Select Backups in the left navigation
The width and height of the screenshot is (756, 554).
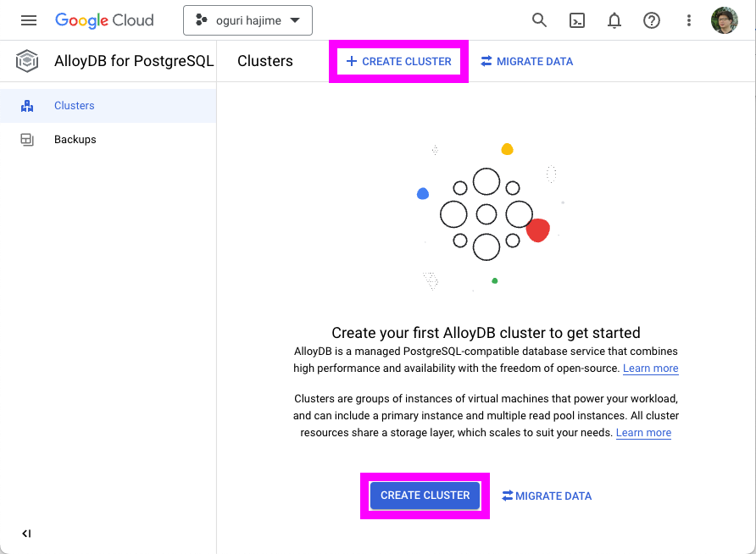pos(75,139)
